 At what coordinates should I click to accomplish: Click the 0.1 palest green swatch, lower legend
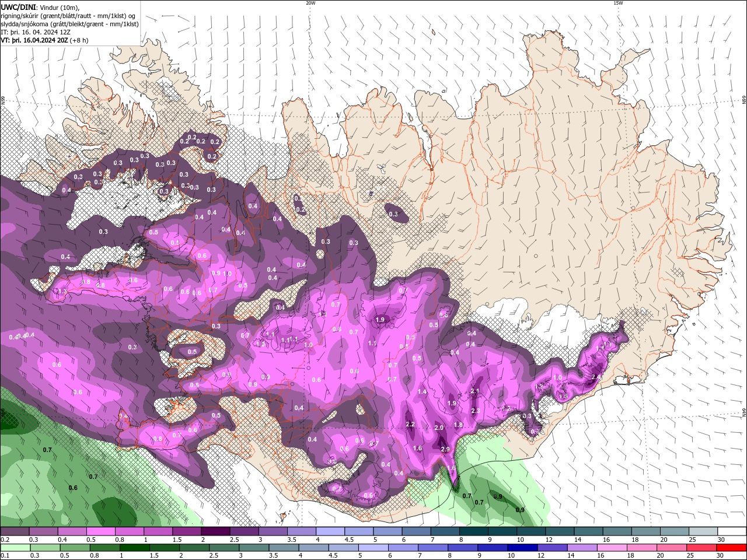coord(15,548)
